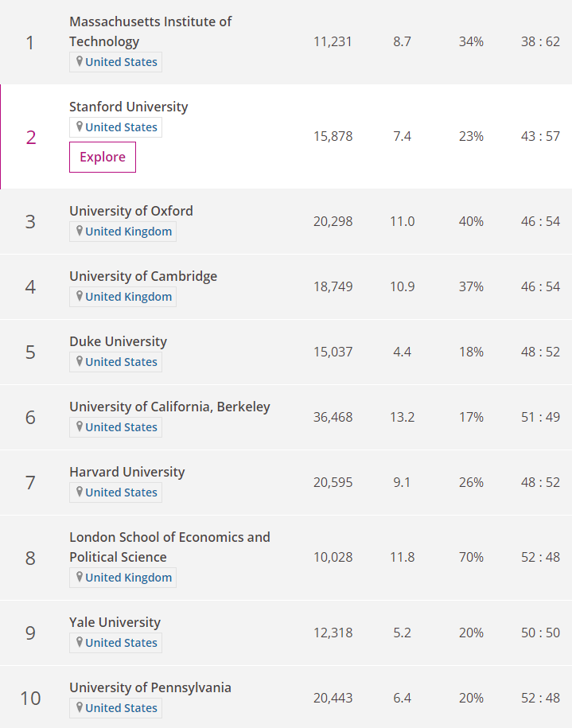Image resolution: width=572 pixels, height=728 pixels.
Task: Click the pin icon under University of Cambridge
Action: 80,296
